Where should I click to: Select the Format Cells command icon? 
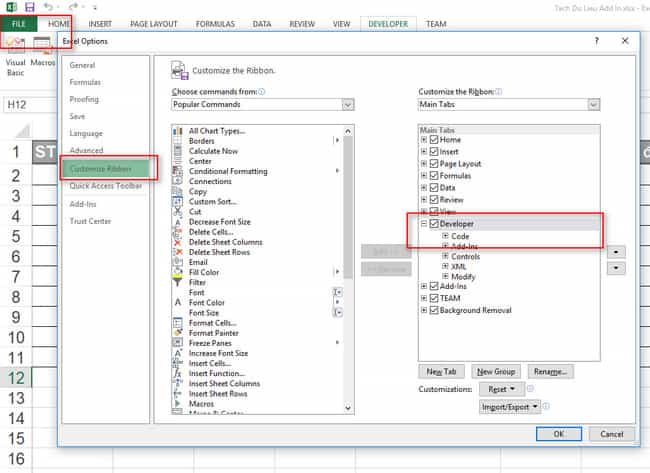(177, 323)
